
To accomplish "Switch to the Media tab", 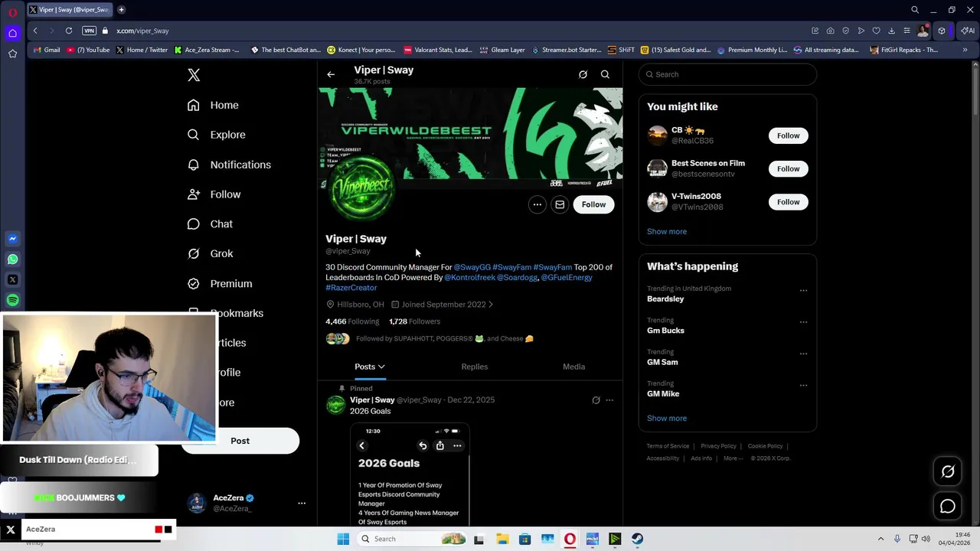I will click(x=574, y=367).
